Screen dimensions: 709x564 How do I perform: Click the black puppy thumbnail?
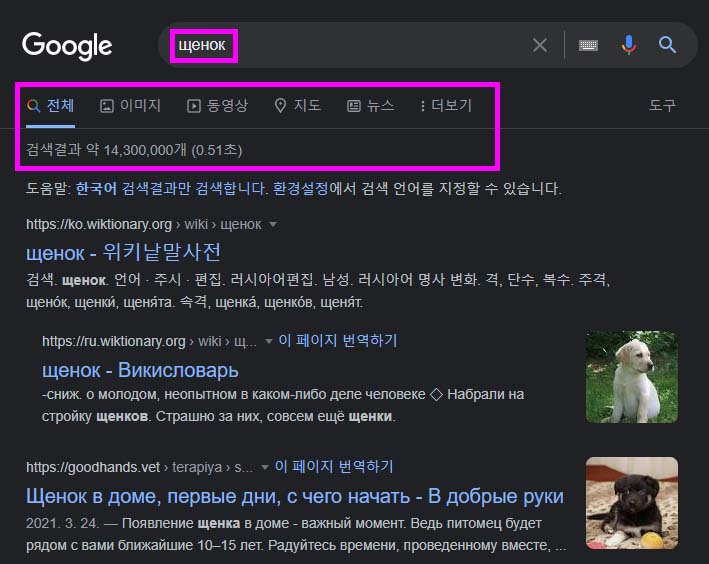[x=632, y=503]
